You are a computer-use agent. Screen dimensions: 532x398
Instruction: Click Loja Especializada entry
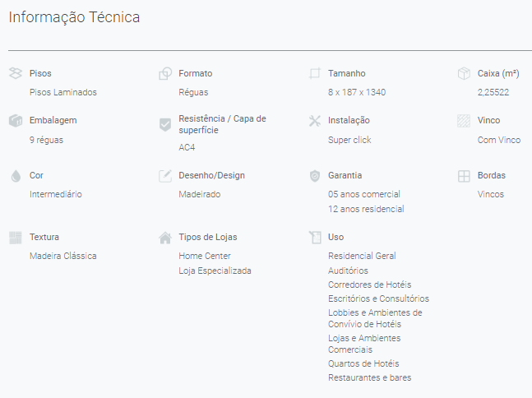click(x=215, y=271)
